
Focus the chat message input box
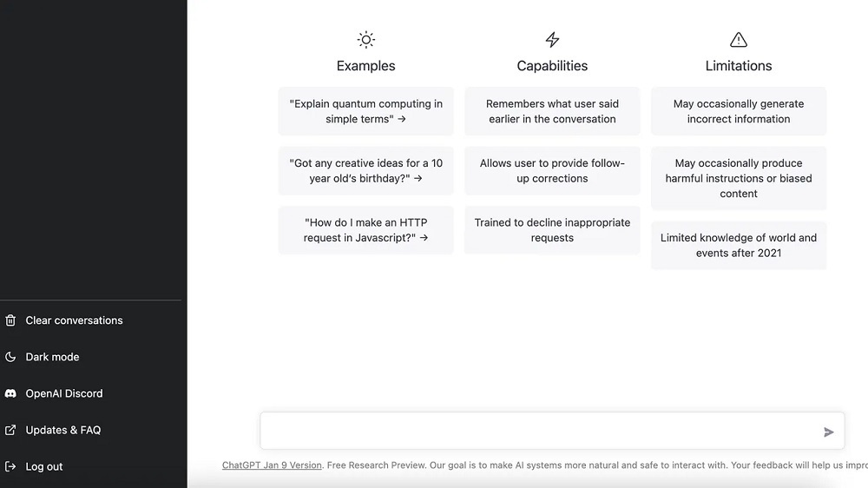[538, 431]
